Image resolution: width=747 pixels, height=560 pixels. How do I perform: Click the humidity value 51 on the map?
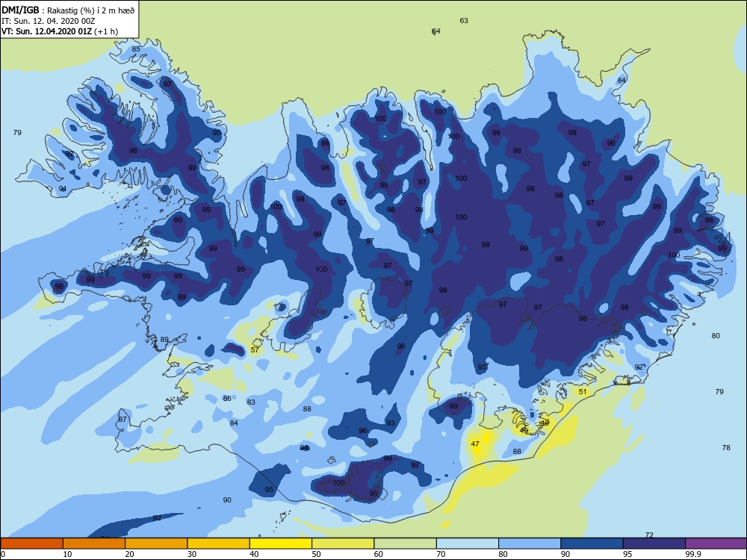pos(583,392)
